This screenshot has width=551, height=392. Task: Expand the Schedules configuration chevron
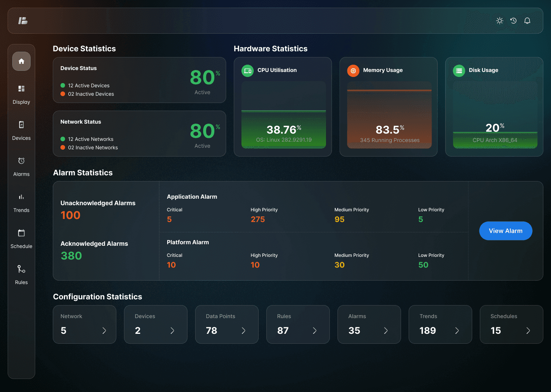[x=528, y=331]
